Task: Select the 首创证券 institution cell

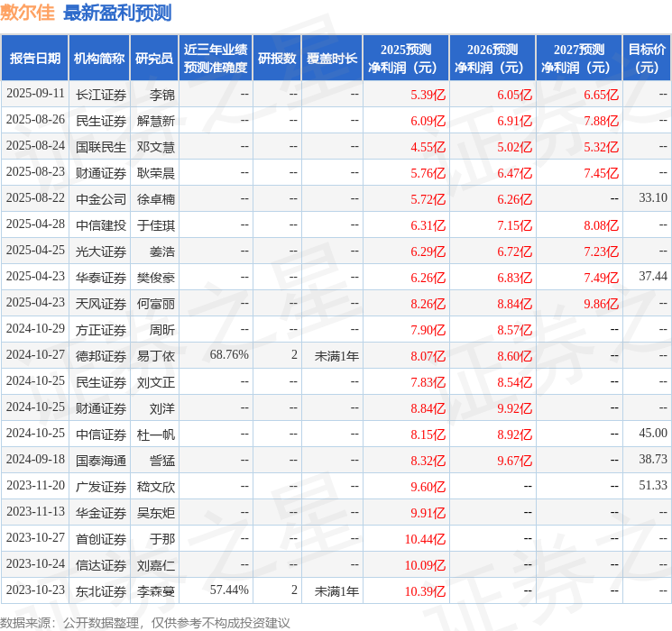Action: pos(101,539)
